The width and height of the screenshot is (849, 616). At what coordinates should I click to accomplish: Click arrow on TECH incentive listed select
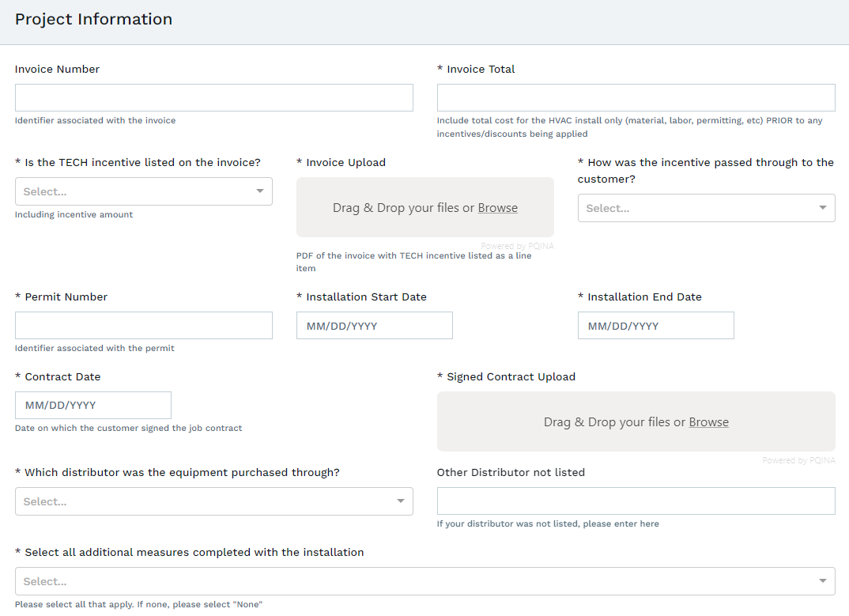click(260, 191)
